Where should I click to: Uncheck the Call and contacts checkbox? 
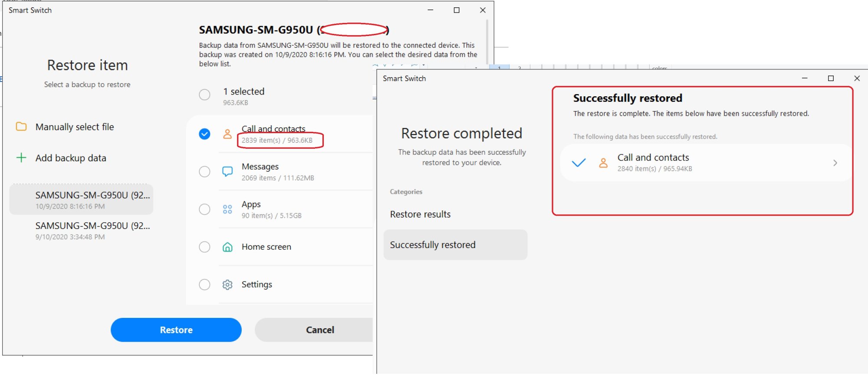click(204, 134)
